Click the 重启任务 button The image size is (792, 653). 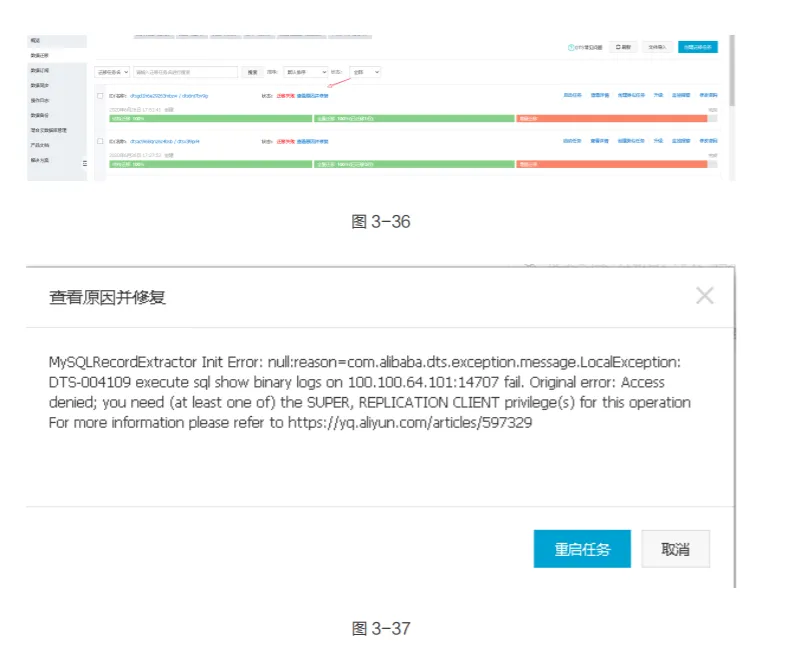(x=582, y=549)
